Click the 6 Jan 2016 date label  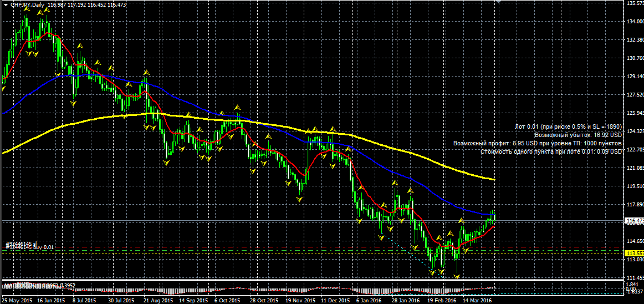tap(370, 300)
